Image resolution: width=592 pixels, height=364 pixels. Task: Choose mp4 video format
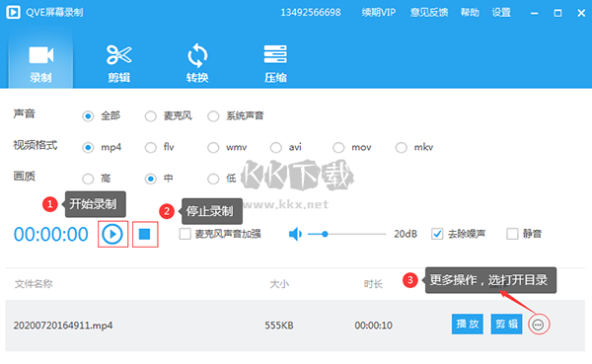click(88, 147)
